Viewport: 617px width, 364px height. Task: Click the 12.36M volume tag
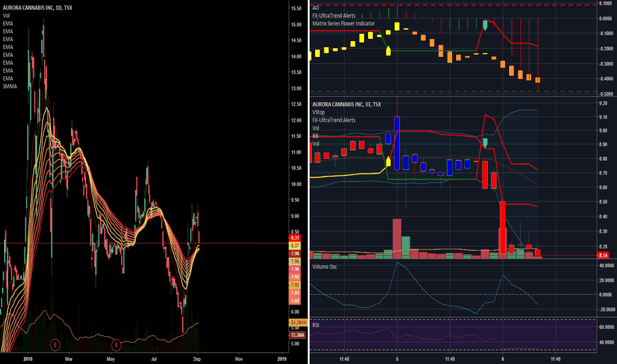point(297,335)
